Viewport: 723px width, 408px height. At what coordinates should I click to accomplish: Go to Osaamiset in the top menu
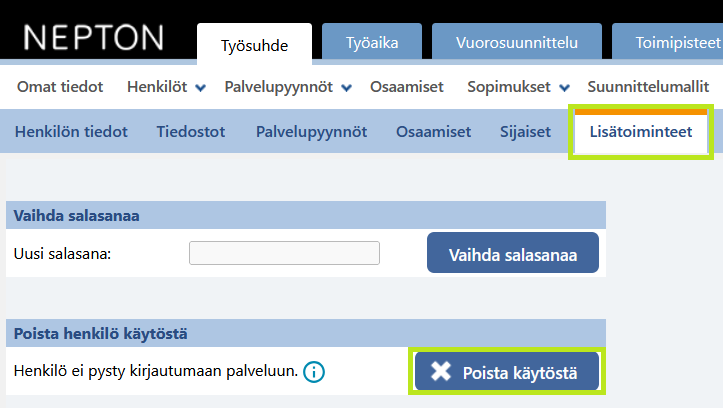[x=407, y=87]
